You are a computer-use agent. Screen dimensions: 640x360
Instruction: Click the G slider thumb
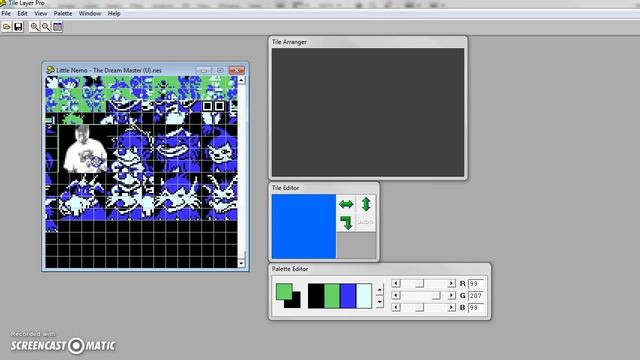[x=436, y=295]
